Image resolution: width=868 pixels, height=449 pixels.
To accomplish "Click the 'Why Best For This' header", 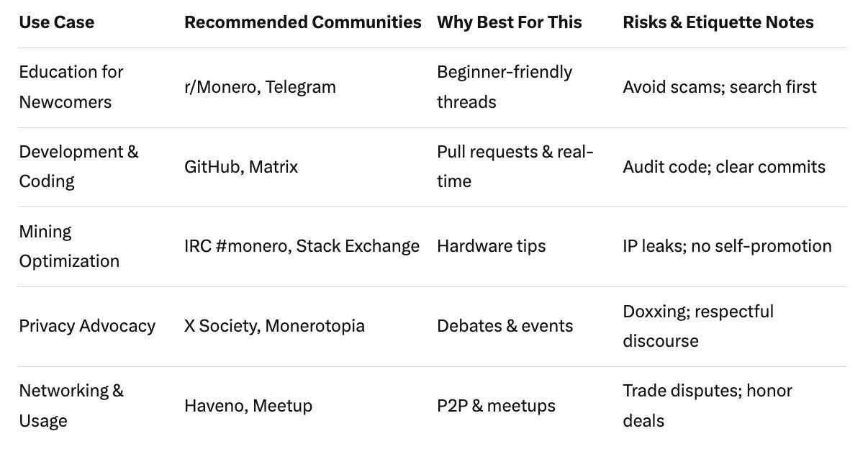I will [509, 22].
